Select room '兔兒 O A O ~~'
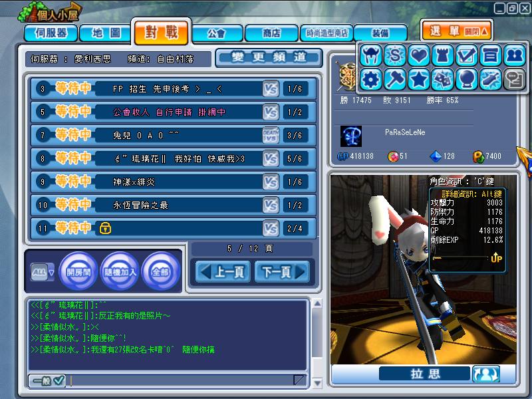The height and width of the screenshot is (399, 532). click(x=174, y=136)
